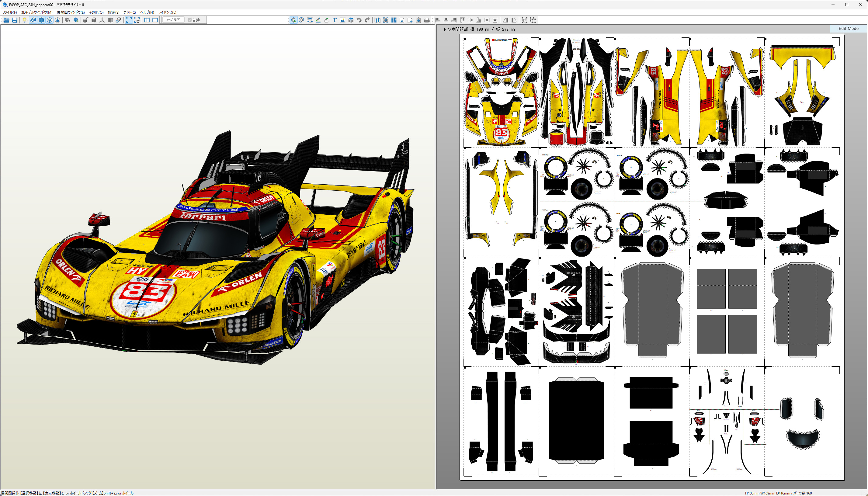Click the undo arrow icon
Viewport: 868px width, 496px height.
click(x=359, y=20)
